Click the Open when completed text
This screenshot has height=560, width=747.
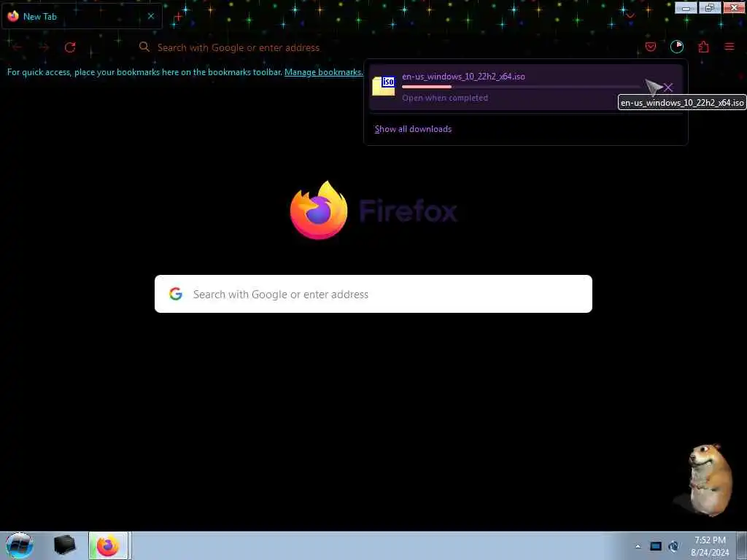[x=445, y=98]
